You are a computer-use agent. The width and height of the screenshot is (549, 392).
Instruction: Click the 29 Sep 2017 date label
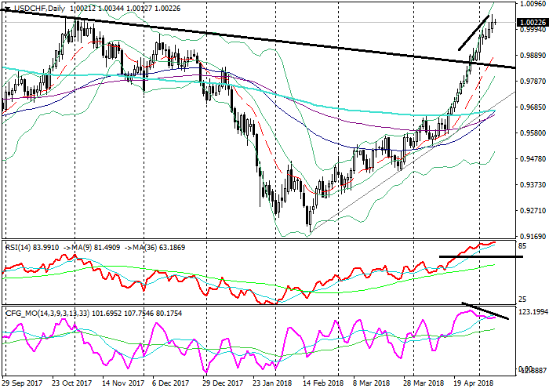pos(24,384)
